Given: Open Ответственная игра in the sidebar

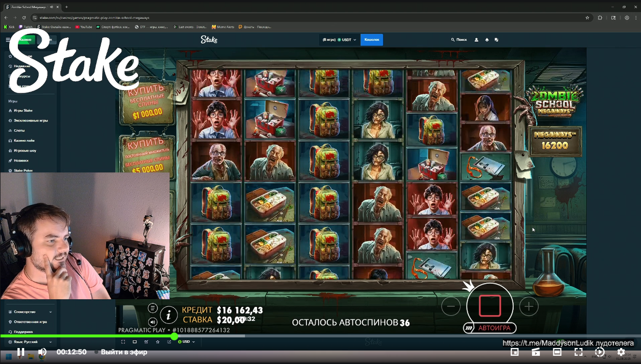Looking at the screenshot, I should [x=30, y=322].
